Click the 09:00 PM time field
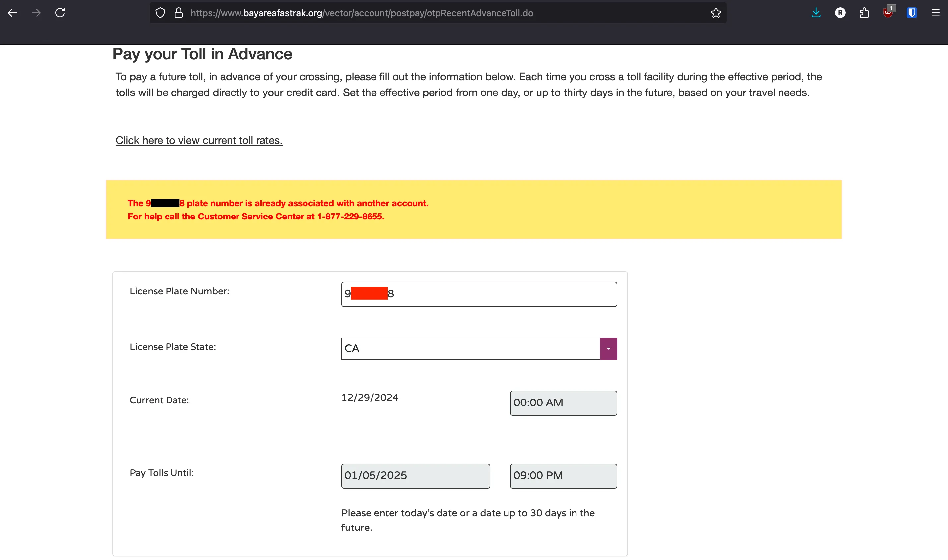Image resolution: width=948 pixels, height=560 pixels. tap(563, 476)
